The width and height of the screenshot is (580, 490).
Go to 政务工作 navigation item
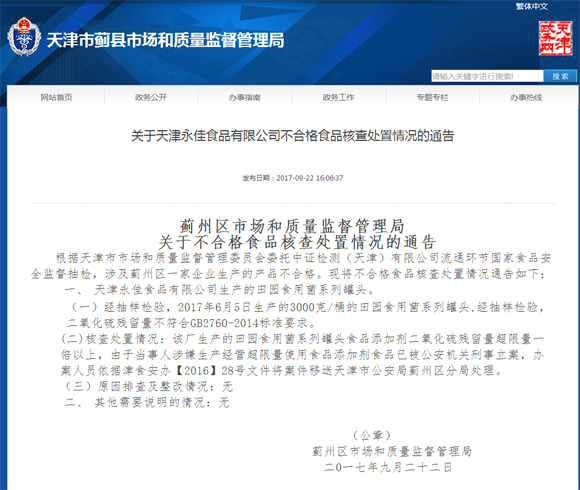pyautogui.click(x=338, y=97)
